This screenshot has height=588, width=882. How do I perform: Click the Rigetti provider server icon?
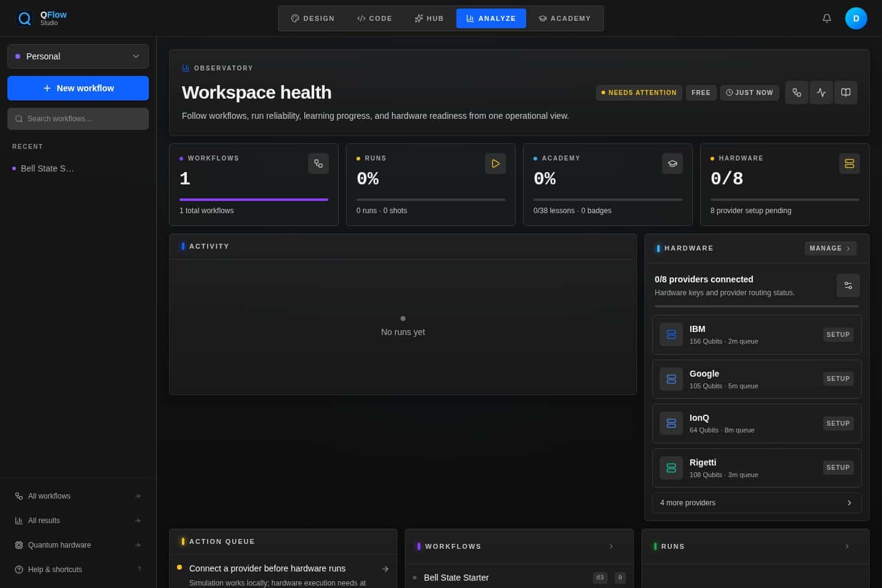(x=671, y=468)
